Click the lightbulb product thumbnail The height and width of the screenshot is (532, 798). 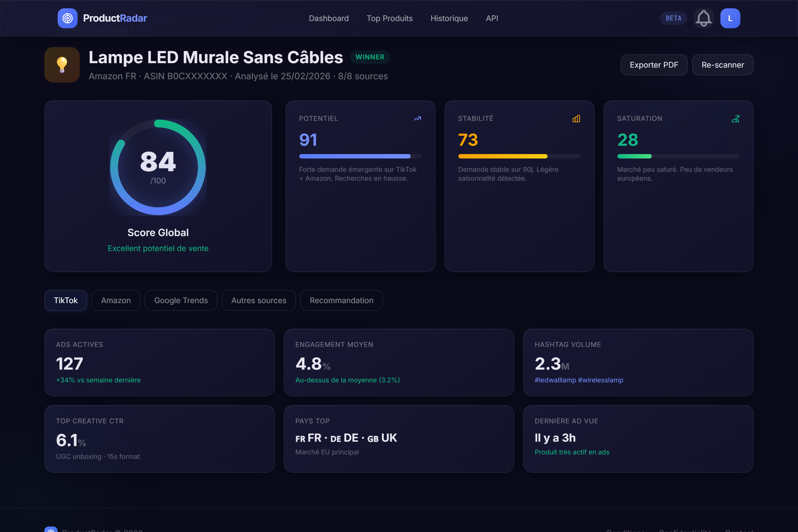tap(62, 65)
